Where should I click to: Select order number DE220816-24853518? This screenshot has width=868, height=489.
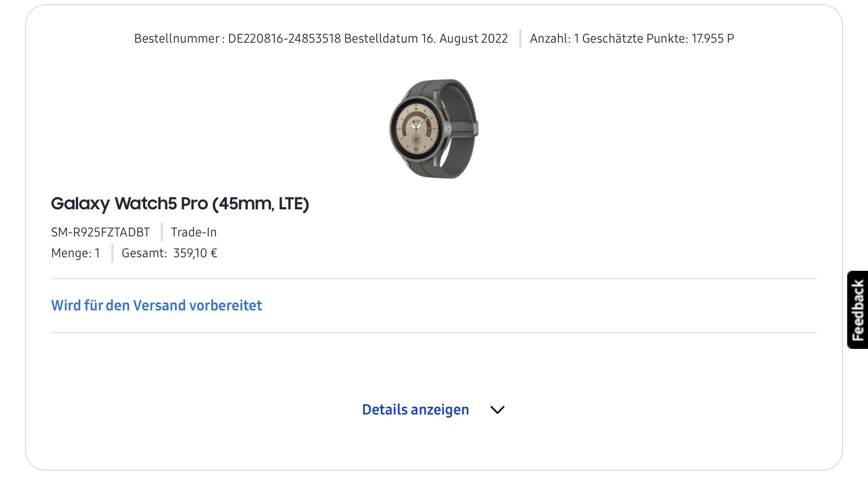[284, 39]
